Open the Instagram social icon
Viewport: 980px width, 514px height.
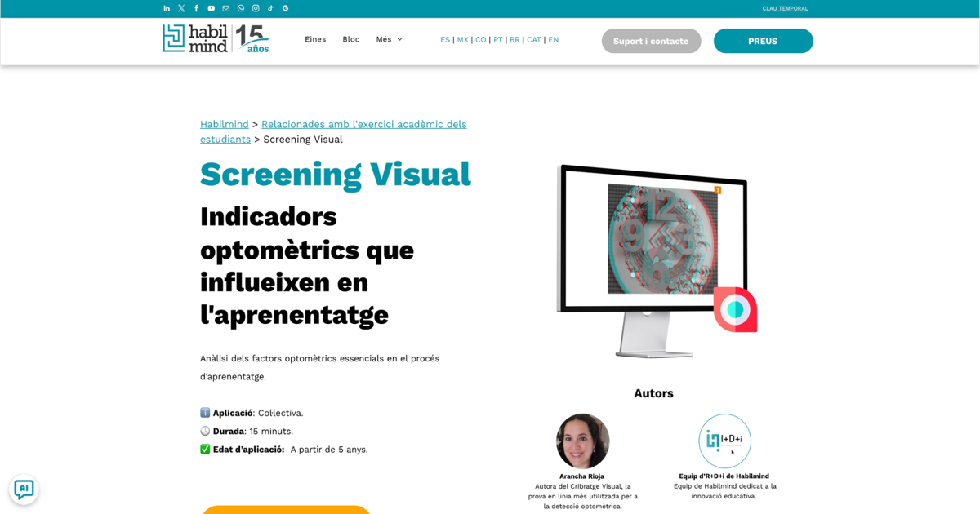coord(256,8)
